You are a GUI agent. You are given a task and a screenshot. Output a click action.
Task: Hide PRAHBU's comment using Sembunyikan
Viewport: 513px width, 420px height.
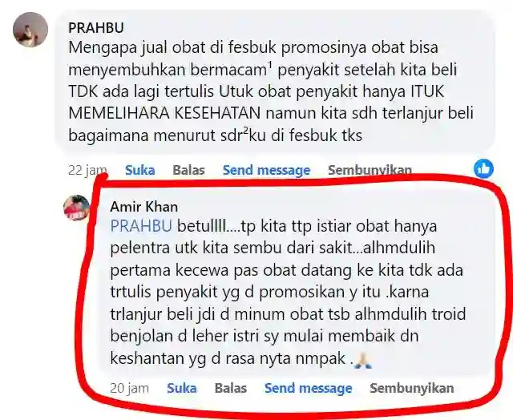pos(370,170)
